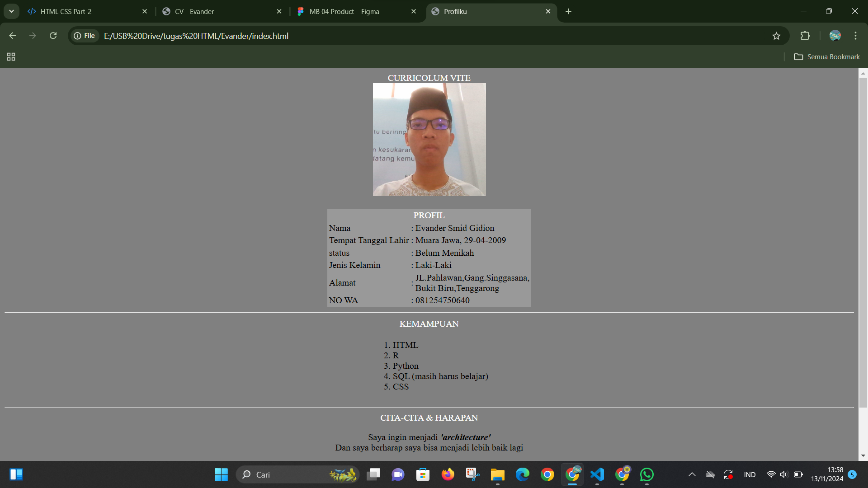Open the apps grid shortcut icon

[x=11, y=57]
